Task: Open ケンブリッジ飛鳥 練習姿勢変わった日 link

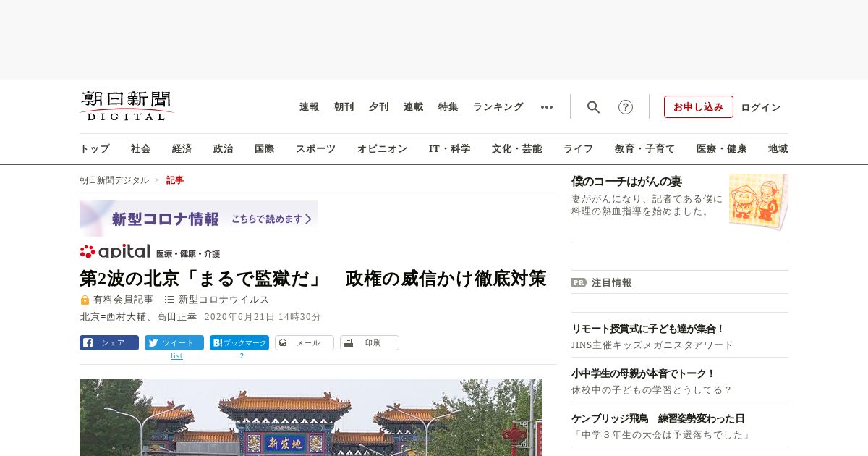Action: [x=658, y=418]
